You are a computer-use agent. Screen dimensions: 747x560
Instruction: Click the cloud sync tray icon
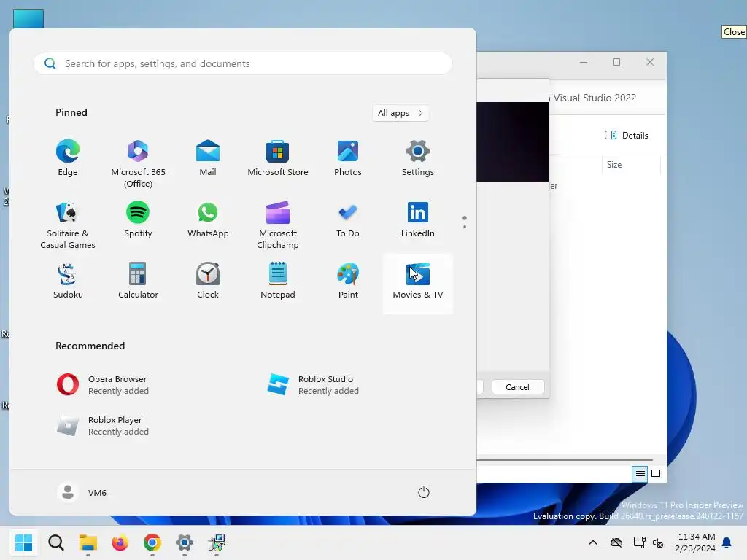pos(616,542)
